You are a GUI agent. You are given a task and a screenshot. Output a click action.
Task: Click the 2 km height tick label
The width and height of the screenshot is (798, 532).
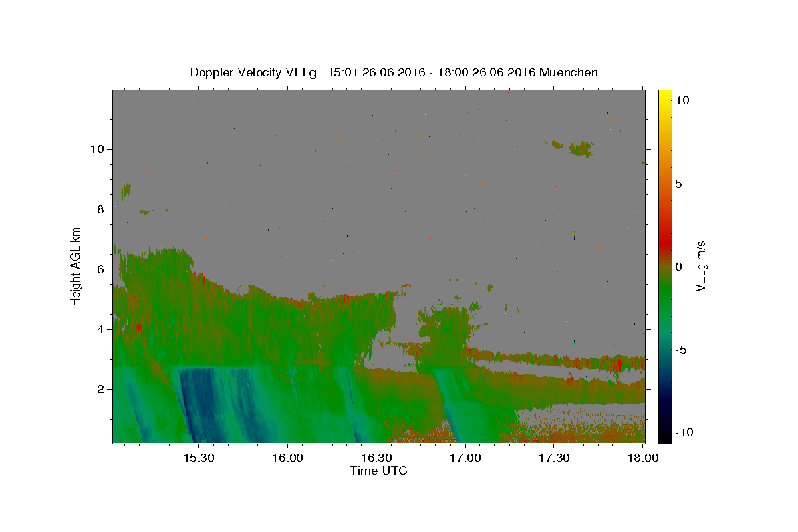click(x=102, y=389)
